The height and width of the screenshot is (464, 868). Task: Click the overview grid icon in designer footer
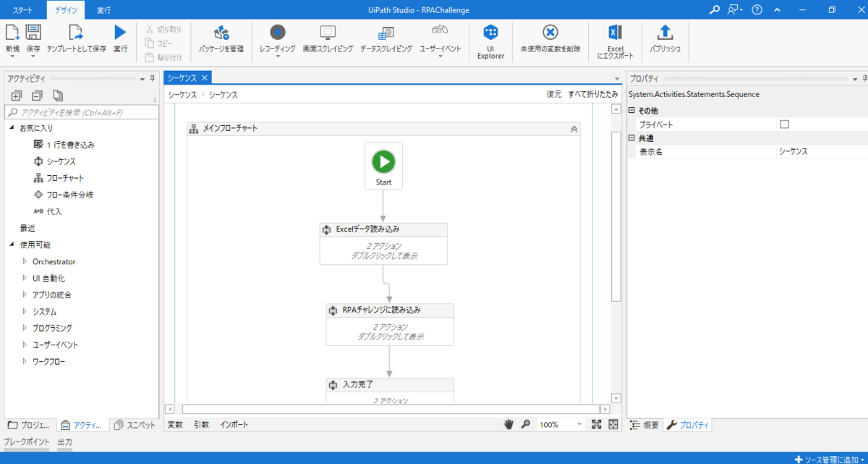613,424
